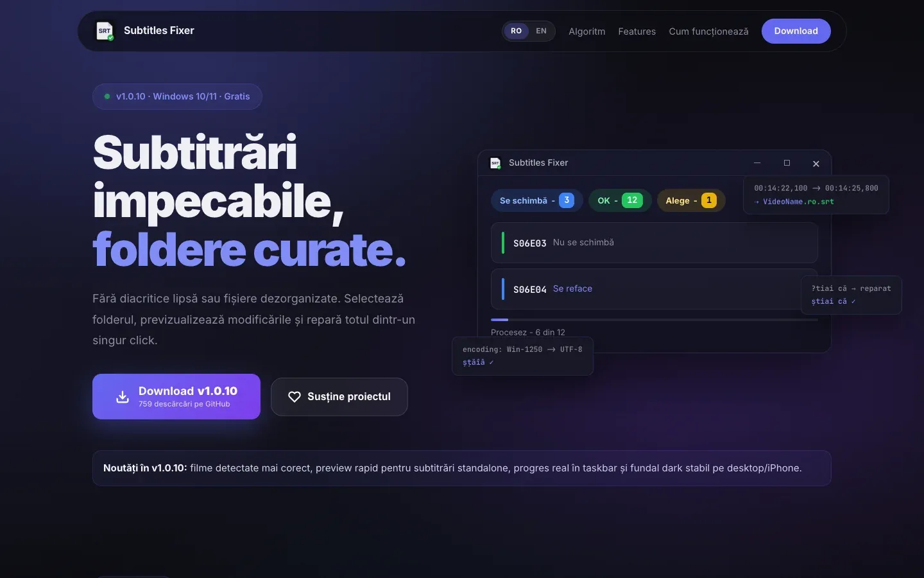
Task: Click the yellow count badge 1
Action: pos(709,200)
